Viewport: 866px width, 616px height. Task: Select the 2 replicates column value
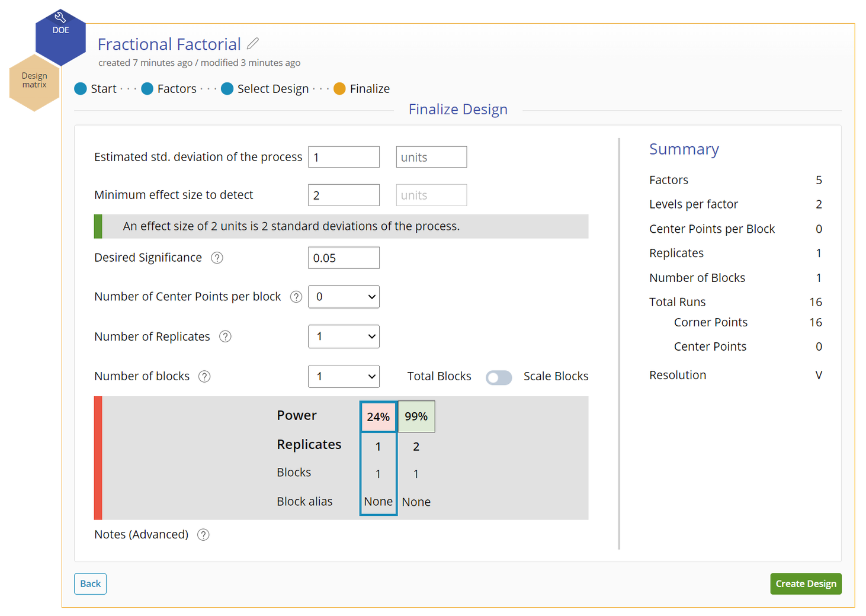point(416,447)
